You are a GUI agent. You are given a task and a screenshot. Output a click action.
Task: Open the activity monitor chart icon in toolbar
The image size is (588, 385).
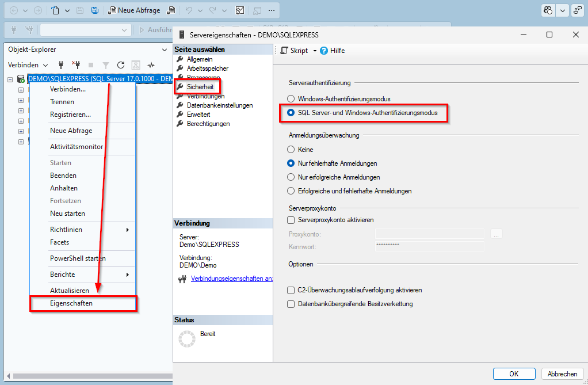(x=240, y=10)
